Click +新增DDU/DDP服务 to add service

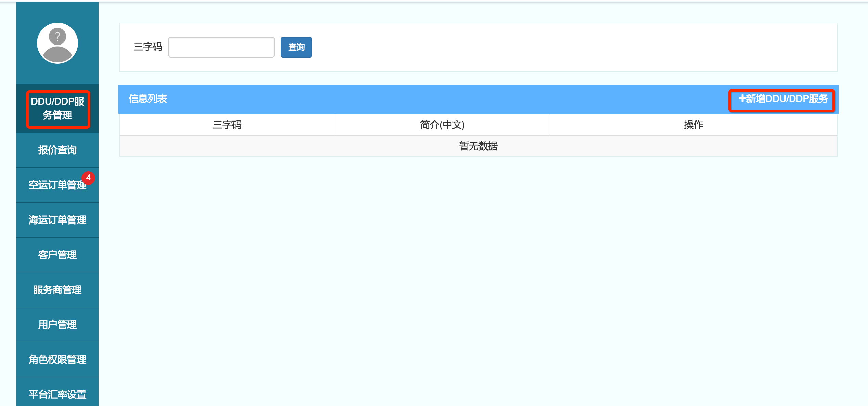pyautogui.click(x=782, y=99)
